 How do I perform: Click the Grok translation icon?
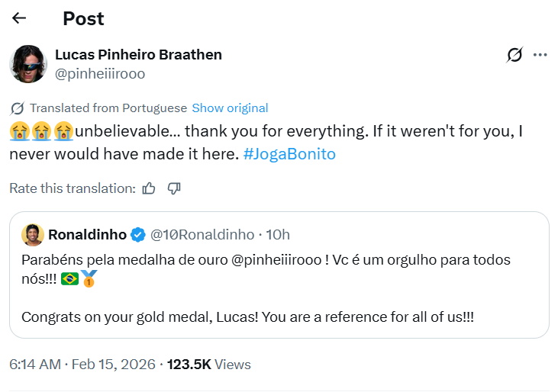coord(17,108)
